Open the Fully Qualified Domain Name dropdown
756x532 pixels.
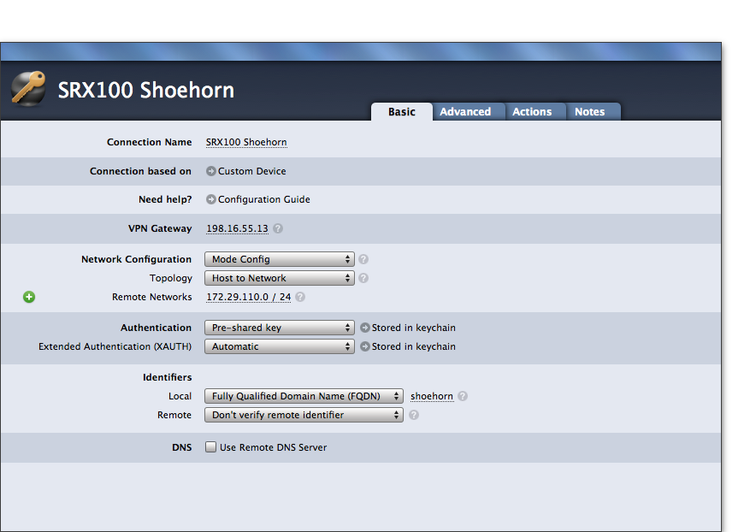(304, 396)
